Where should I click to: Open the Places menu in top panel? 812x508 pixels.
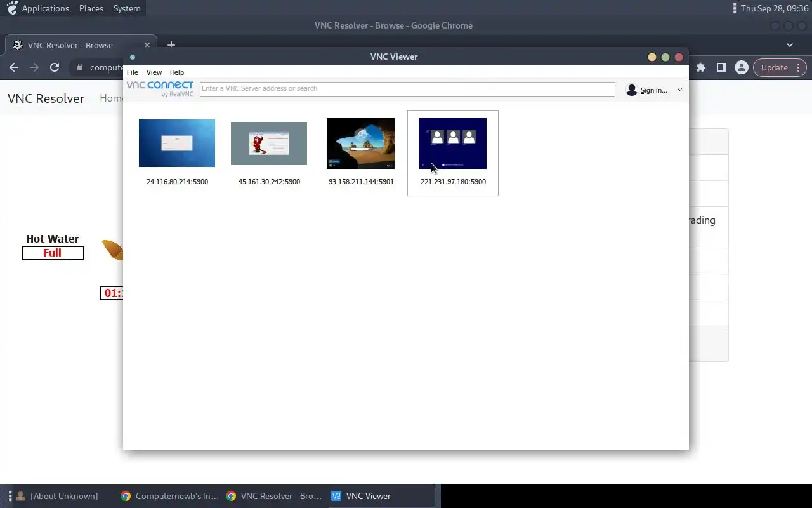click(91, 8)
